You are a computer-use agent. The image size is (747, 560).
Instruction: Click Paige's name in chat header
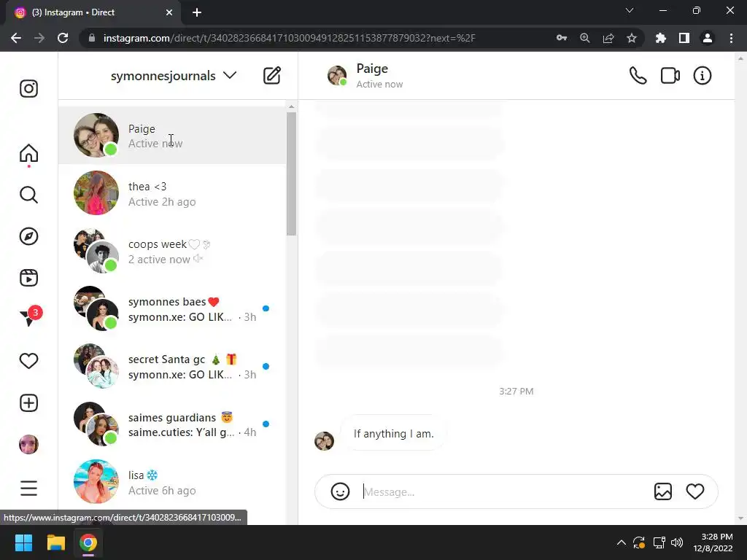(x=372, y=69)
